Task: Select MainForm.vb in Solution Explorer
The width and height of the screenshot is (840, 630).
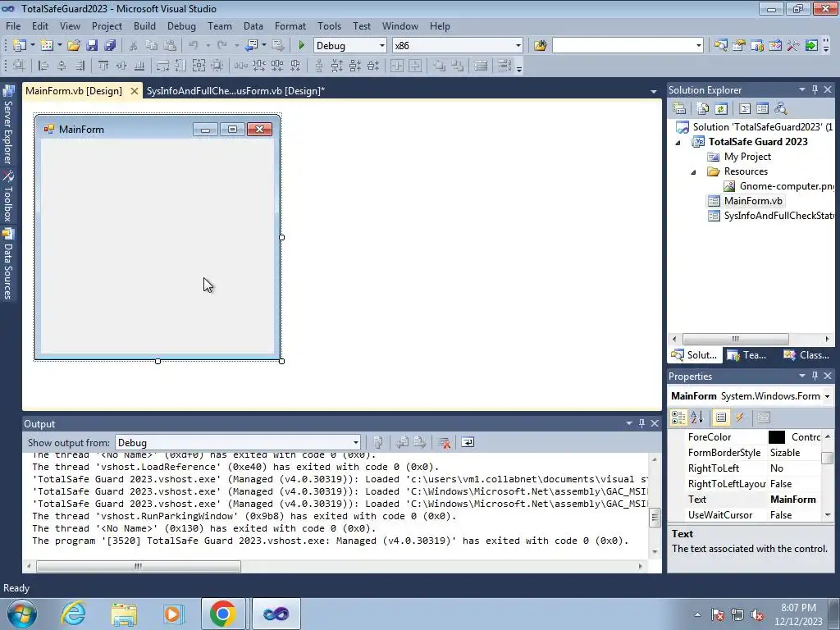Action: point(753,201)
